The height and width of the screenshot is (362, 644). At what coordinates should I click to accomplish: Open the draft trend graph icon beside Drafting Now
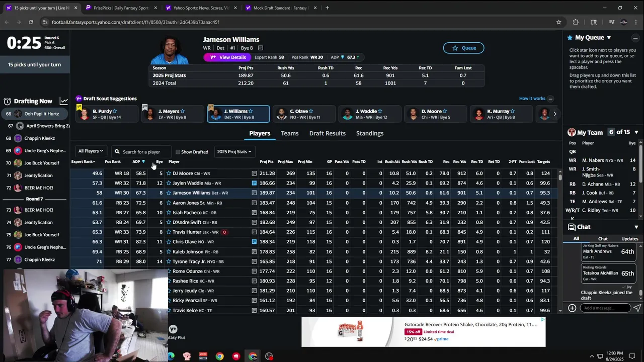(63, 101)
